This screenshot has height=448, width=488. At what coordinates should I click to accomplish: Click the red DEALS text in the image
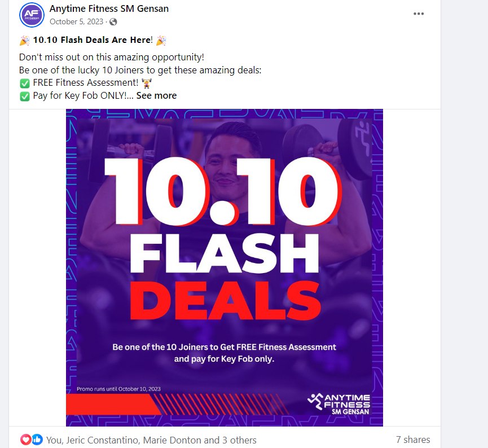225,301
